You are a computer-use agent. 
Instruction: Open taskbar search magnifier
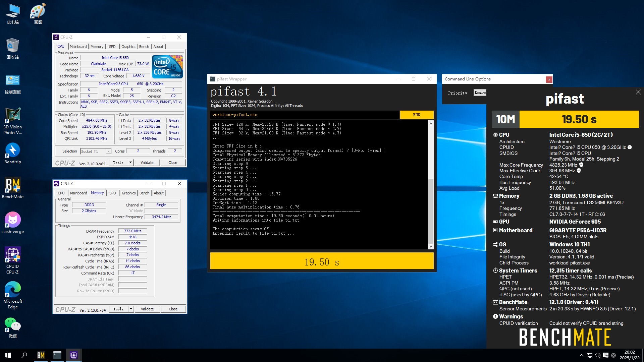coord(24,355)
